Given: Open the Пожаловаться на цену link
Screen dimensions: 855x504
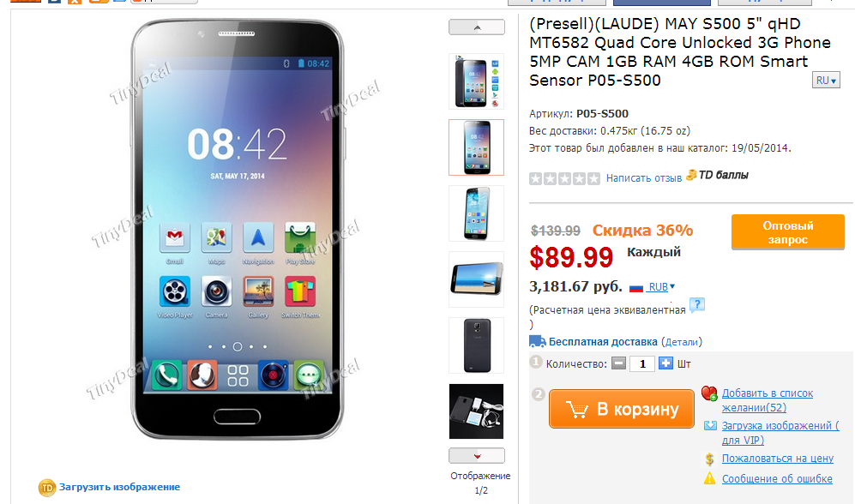Looking at the screenshot, I should (x=778, y=459).
